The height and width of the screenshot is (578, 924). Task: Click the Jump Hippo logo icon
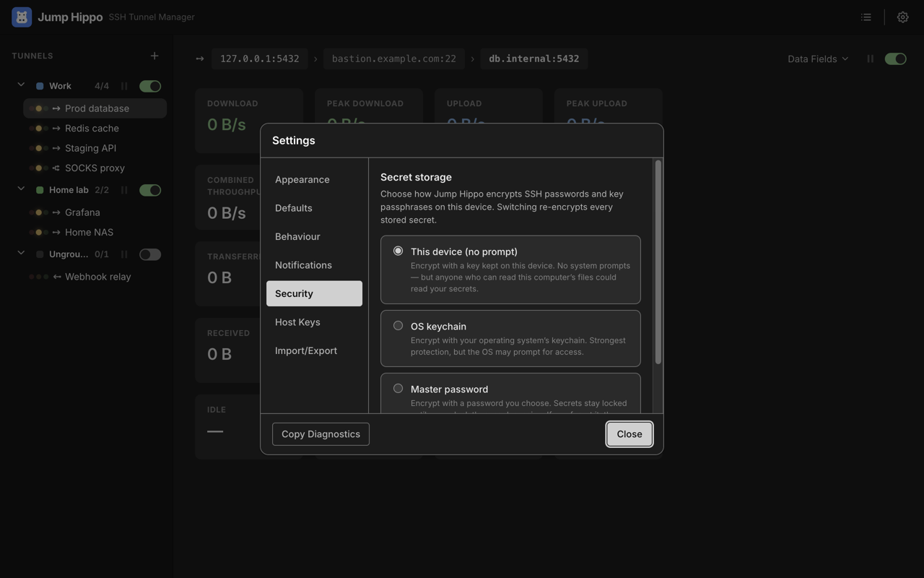(x=22, y=17)
